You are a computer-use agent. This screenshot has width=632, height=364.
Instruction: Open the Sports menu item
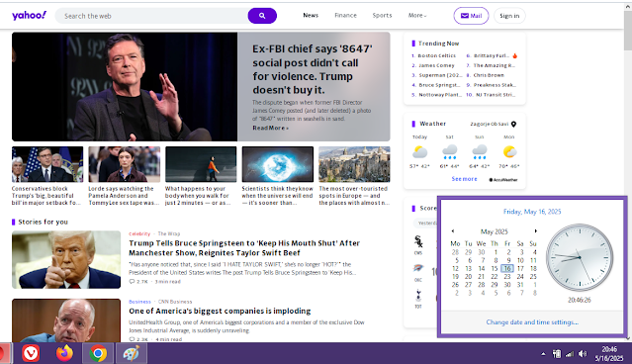point(382,15)
